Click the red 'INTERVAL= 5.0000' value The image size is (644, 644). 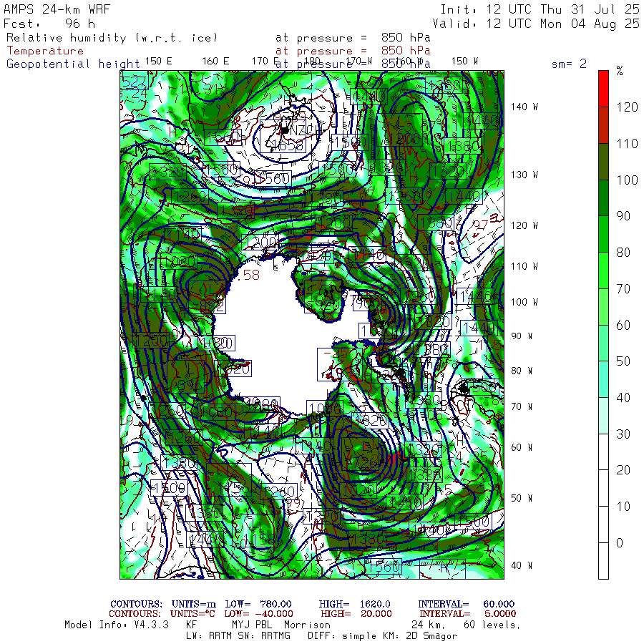pyautogui.click(x=468, y=614)
